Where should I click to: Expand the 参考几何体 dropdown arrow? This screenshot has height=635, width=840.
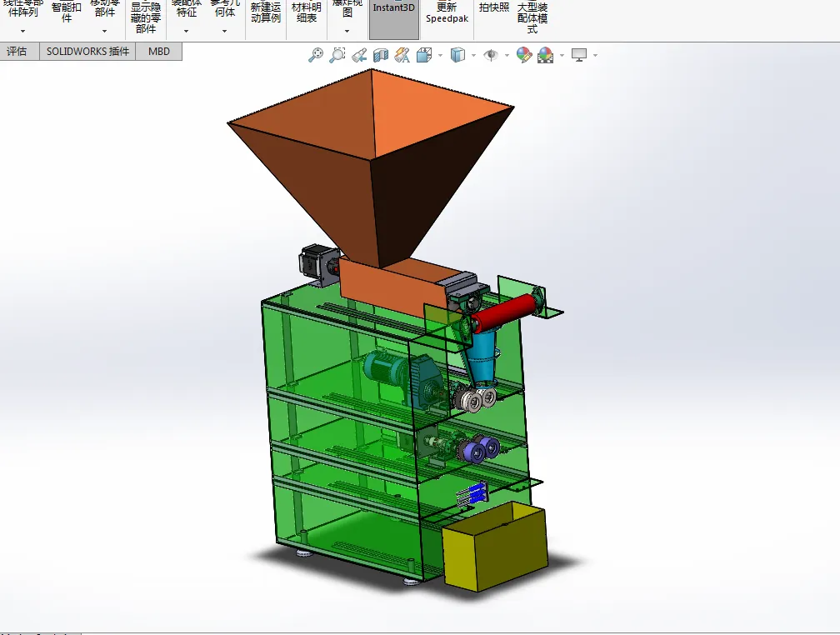click(x=224, y=31)
